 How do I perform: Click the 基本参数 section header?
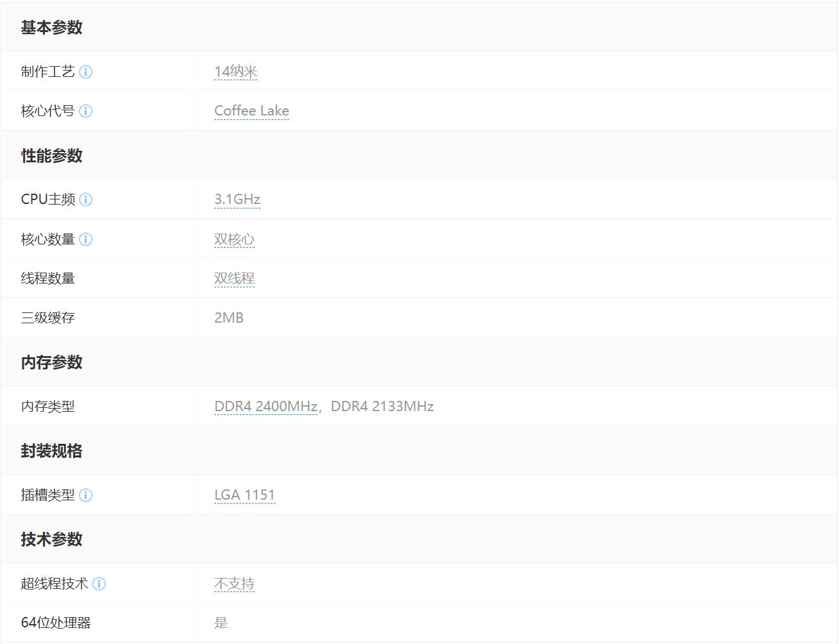(x=51, y=28)
